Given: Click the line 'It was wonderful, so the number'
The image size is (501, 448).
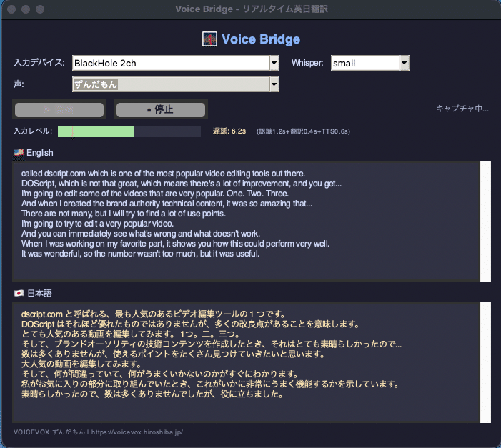Looking at the screenshot, I should tap(140, 254).
